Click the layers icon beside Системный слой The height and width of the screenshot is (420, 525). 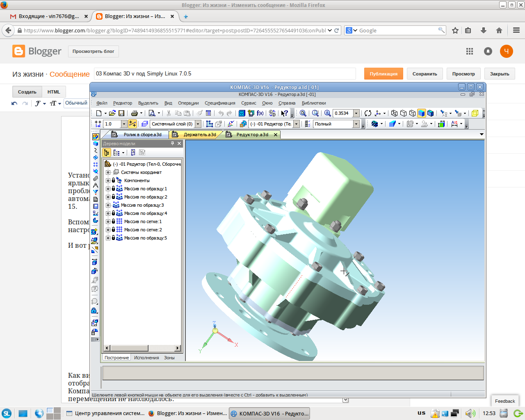[x=144, y=124]
